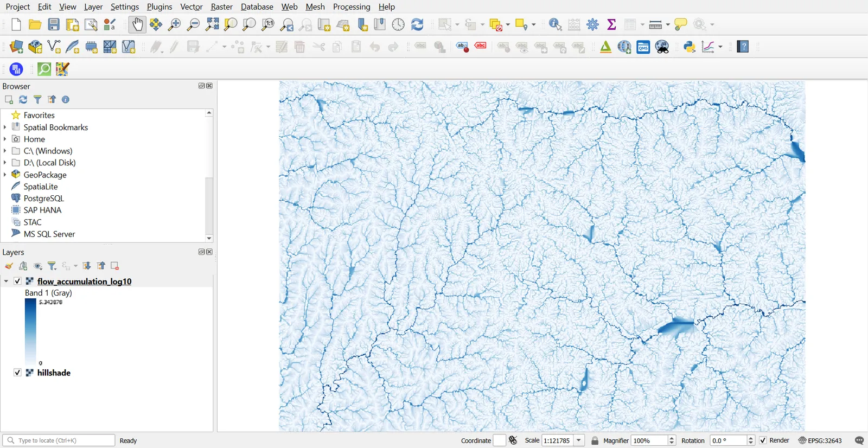Screen dimensions: 868x448
Task: Create a new project with the blank page icon
Action: tap(16, 24)
